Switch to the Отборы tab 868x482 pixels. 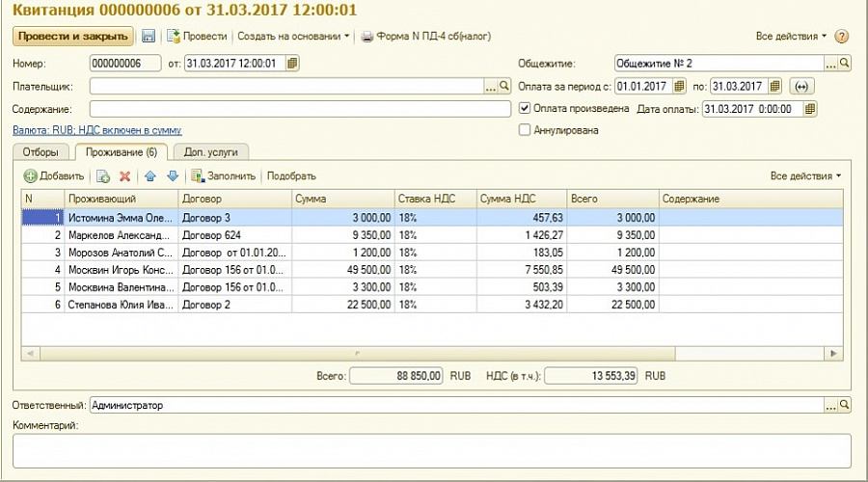coord(41,152)
